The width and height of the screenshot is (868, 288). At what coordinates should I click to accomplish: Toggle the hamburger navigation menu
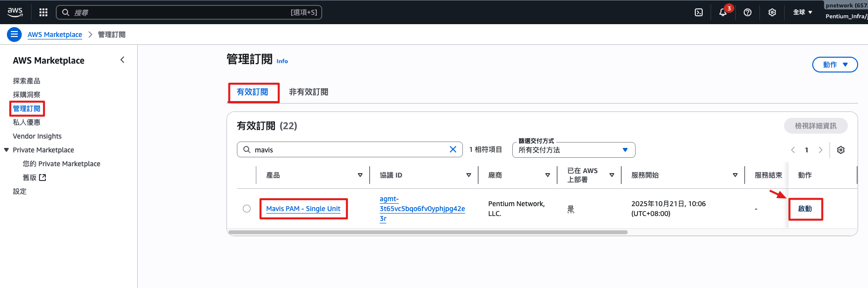coord(14,35)
